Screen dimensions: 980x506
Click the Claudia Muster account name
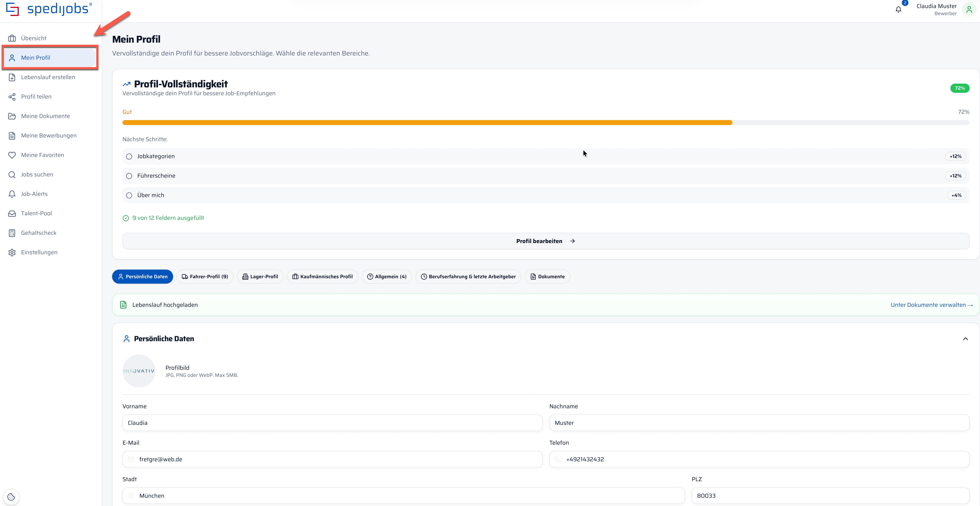click(936, 6)
